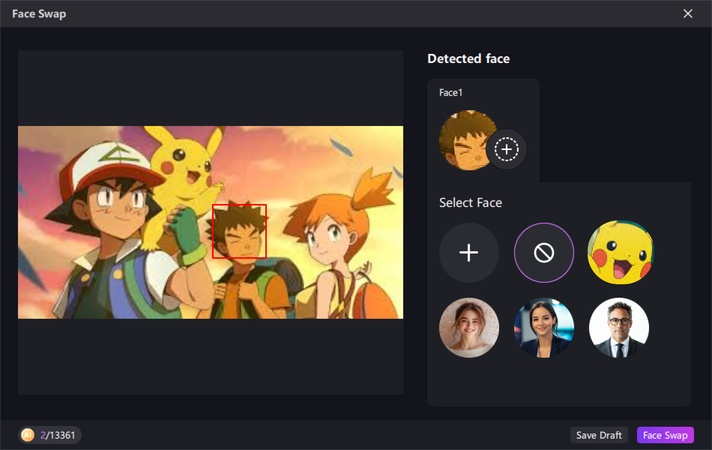This screenshot has width=712, height=450.
Task: Click the AI credits coin icon
Action: [x=28, y=435]
